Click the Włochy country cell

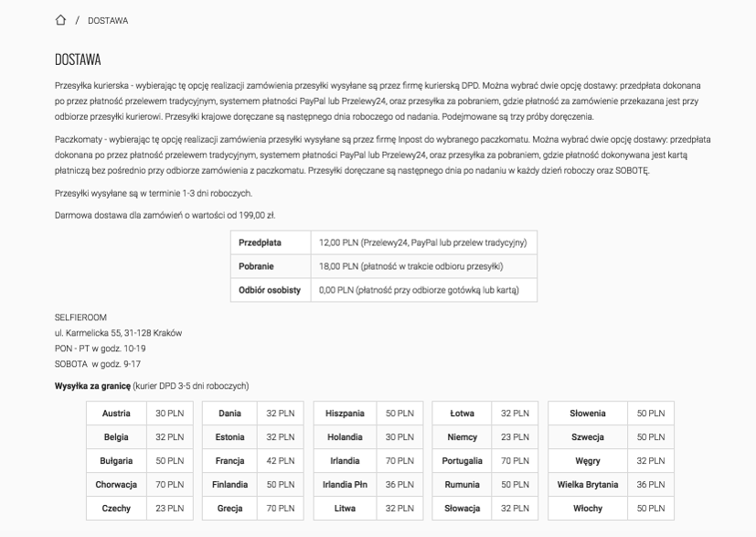588,509
